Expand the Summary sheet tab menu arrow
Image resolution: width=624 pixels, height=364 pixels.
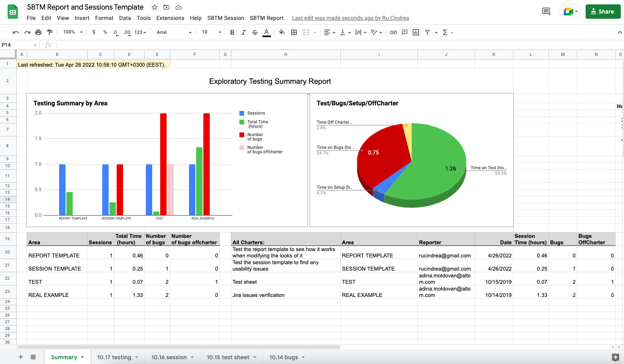[x=83, y=357]
